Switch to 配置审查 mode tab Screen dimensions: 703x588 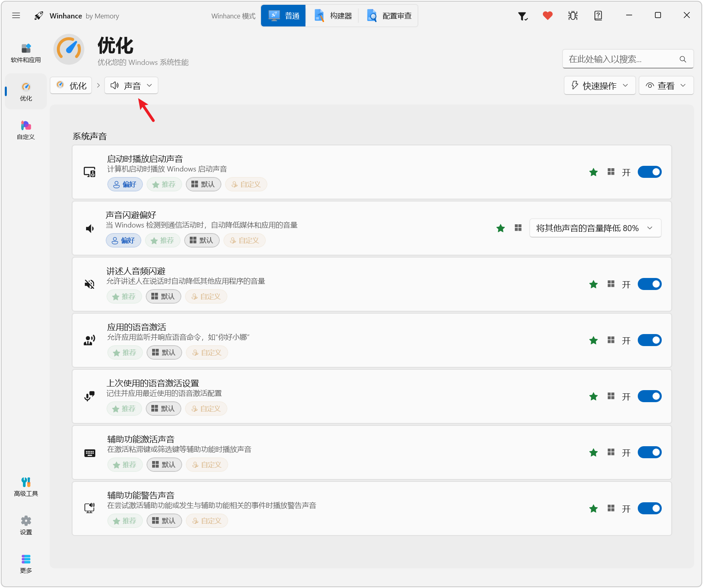(x=389, y=16)
